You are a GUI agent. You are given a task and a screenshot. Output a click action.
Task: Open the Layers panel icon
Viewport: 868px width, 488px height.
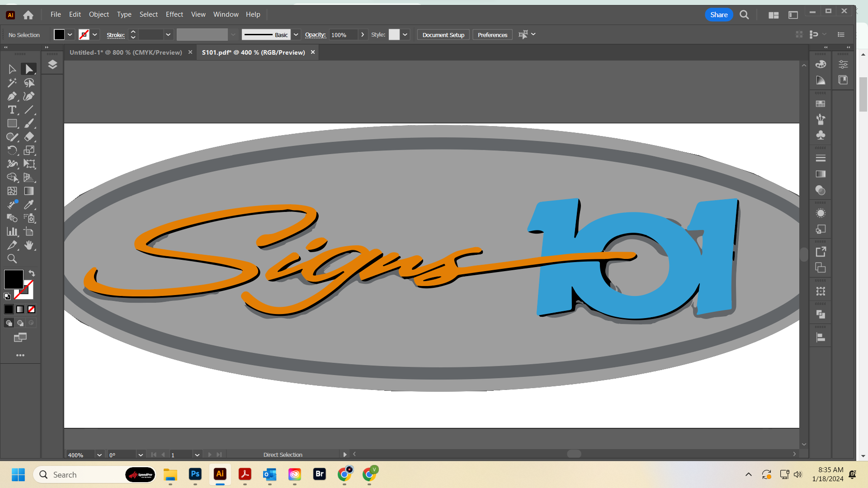[52, 65]
